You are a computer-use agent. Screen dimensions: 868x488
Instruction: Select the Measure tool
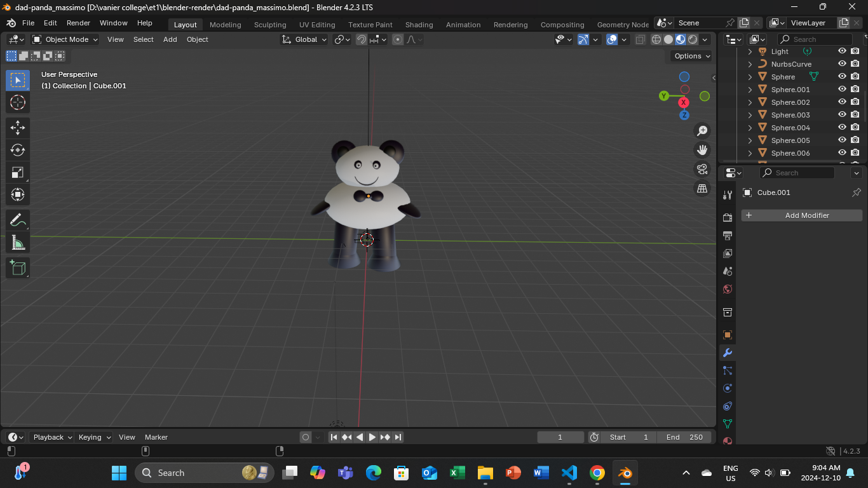coord(18,243)
